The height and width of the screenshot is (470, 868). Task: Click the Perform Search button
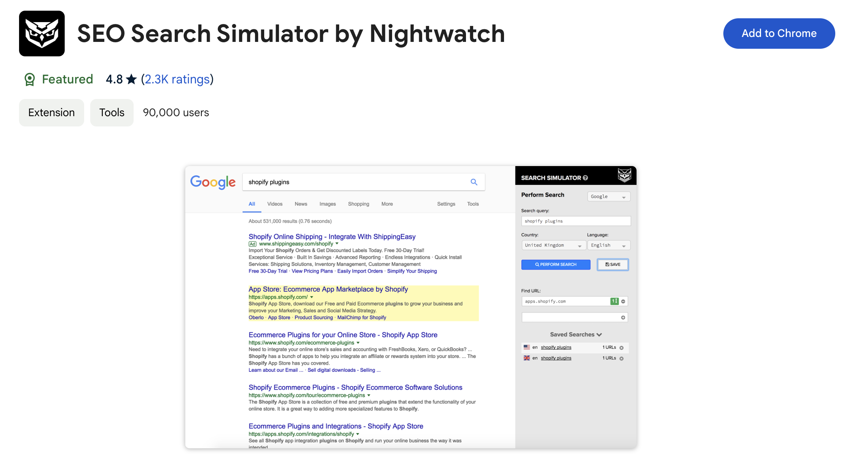(556, 265)
